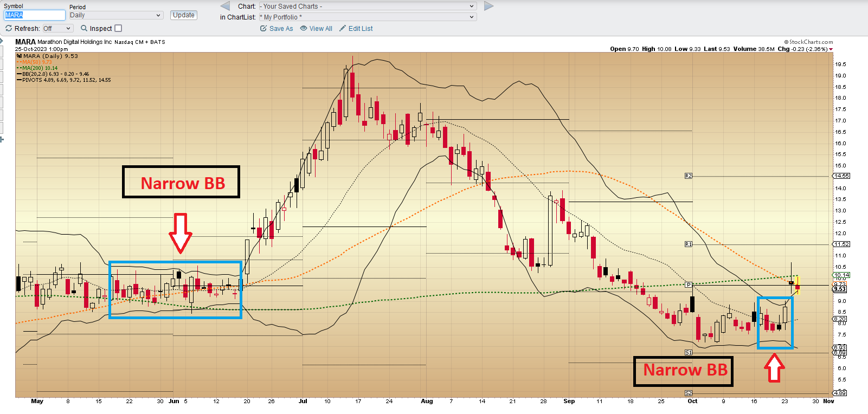Click the View All eye icon
Image resolution: width=868 pixels, height=414 pixels.
point(304,29)
